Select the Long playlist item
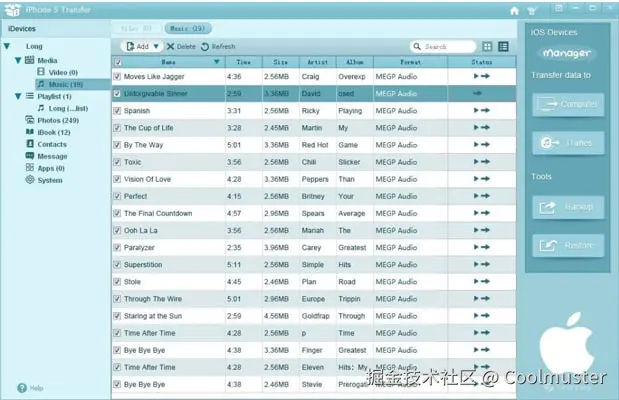 tap(62, 108)
